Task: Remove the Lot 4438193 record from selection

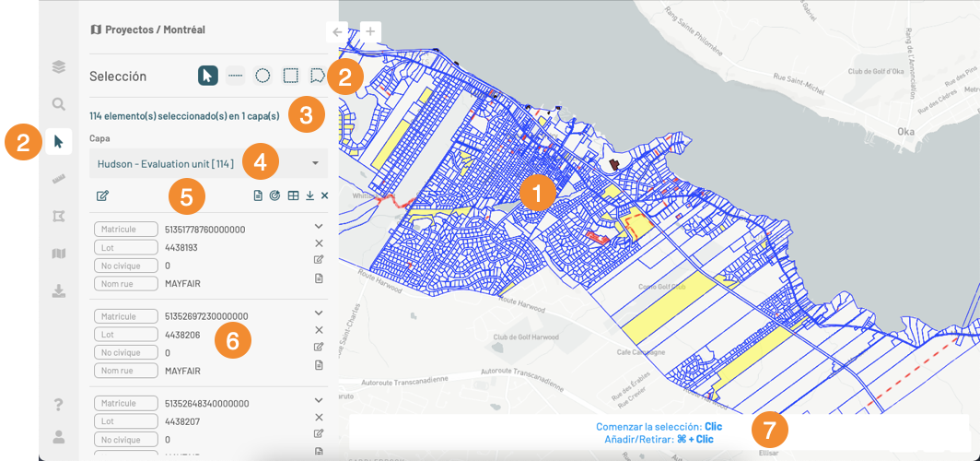Action: [319, 243]
